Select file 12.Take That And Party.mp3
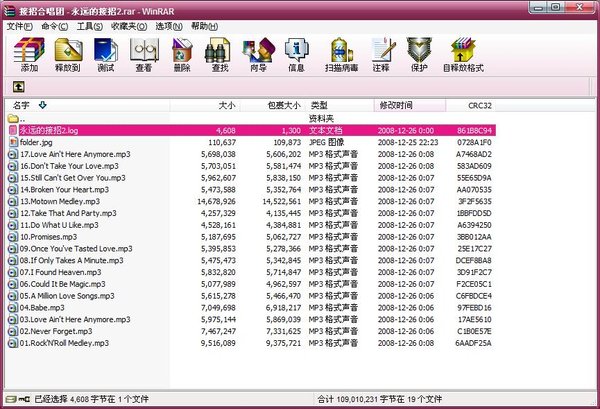The width and height of the screenshot is (600, 409). 68,213
